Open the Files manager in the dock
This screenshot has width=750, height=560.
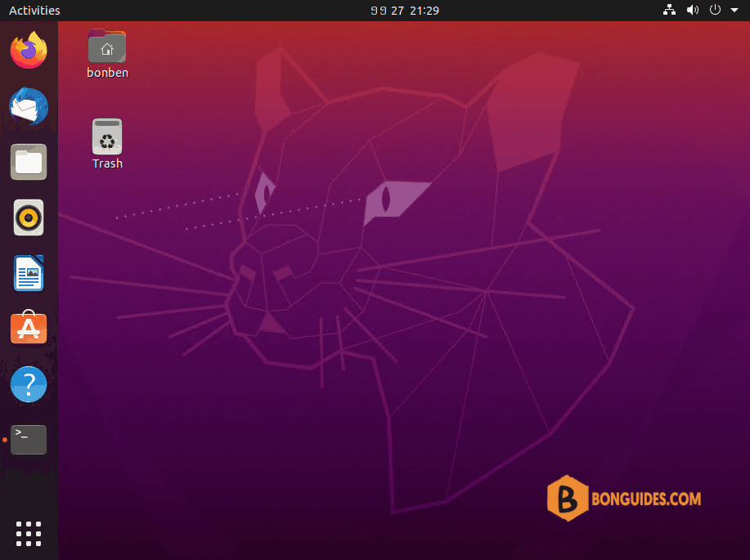pos(29,162)
